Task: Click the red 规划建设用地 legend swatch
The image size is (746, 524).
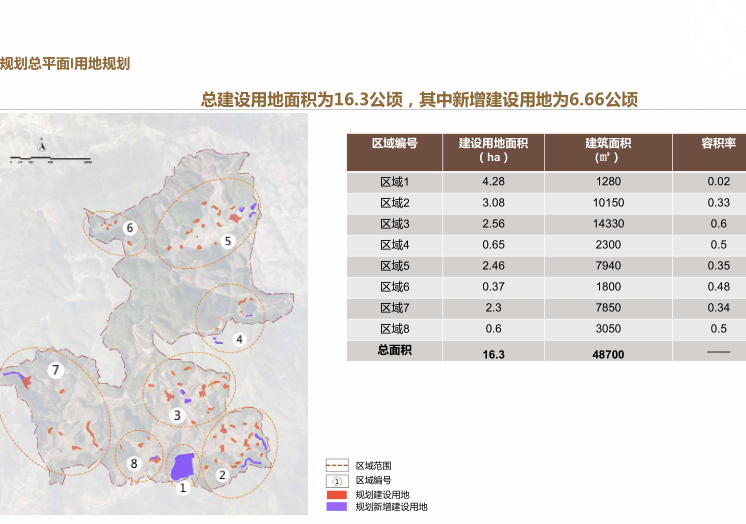Action: [x=337, y=494]
